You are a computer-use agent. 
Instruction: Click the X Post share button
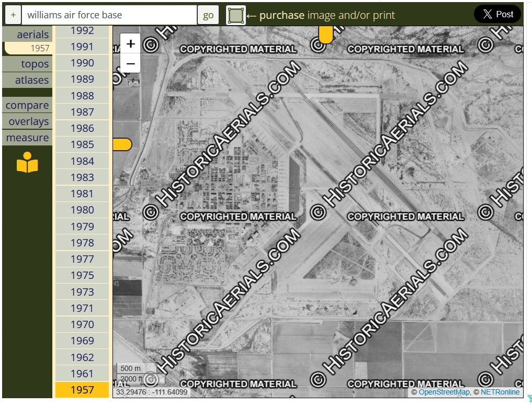point(497,14)
